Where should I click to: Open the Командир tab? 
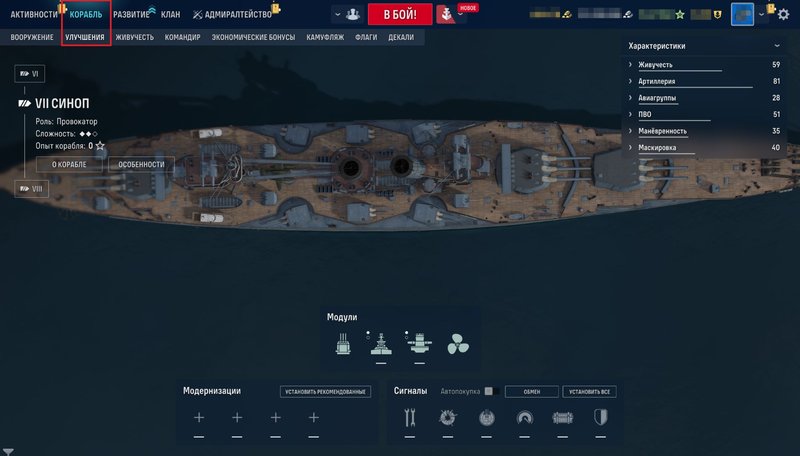point(182,37)
